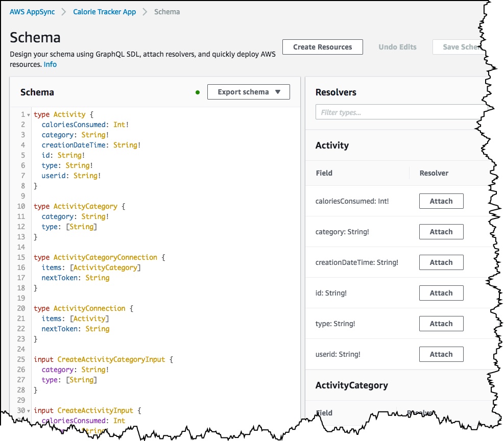Click the line number 10 in gutter
Image resolution: width=504 pixels, height=441 pixels.
[x=21, y=206]
